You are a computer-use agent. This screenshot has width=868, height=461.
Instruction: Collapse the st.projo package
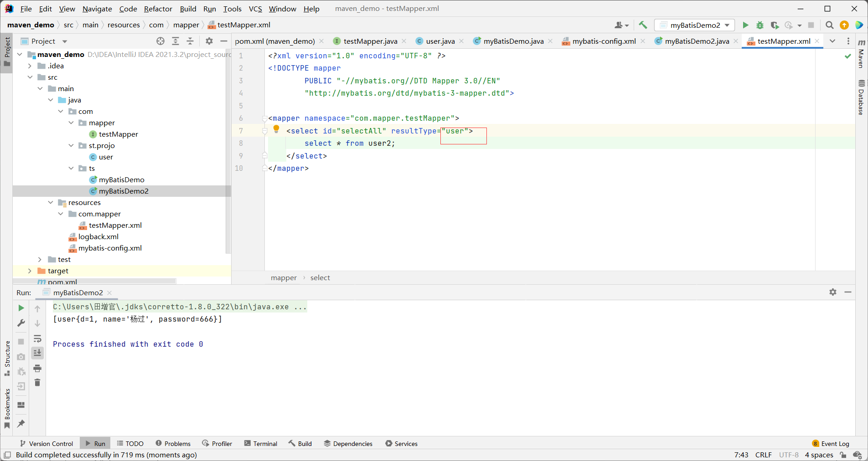(71, 145)
